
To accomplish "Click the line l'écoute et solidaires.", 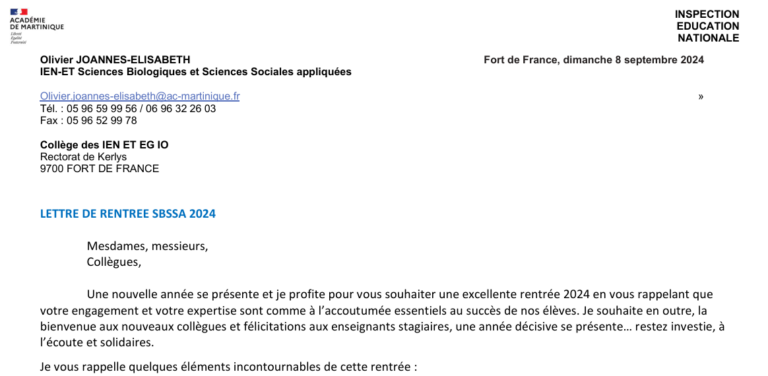I will click(x=97, y=343).
